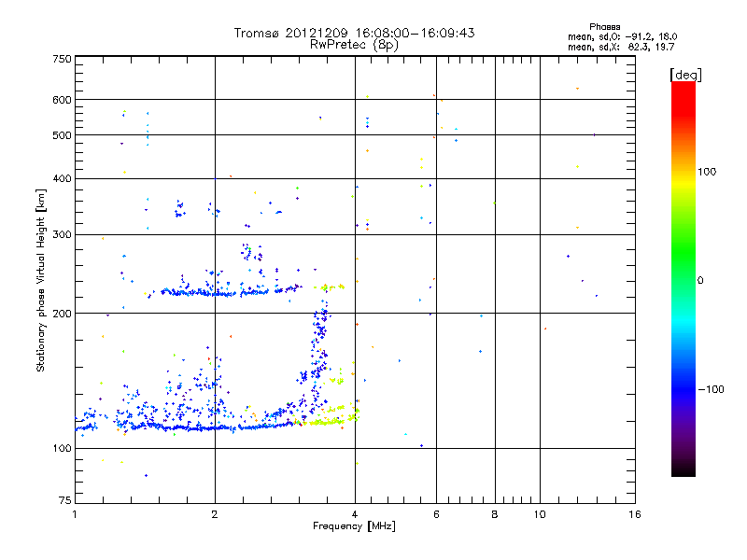Screen dimensions: 747x560
Task: Click the x-axis tick label '1'
Action: [x=75, y=514]
